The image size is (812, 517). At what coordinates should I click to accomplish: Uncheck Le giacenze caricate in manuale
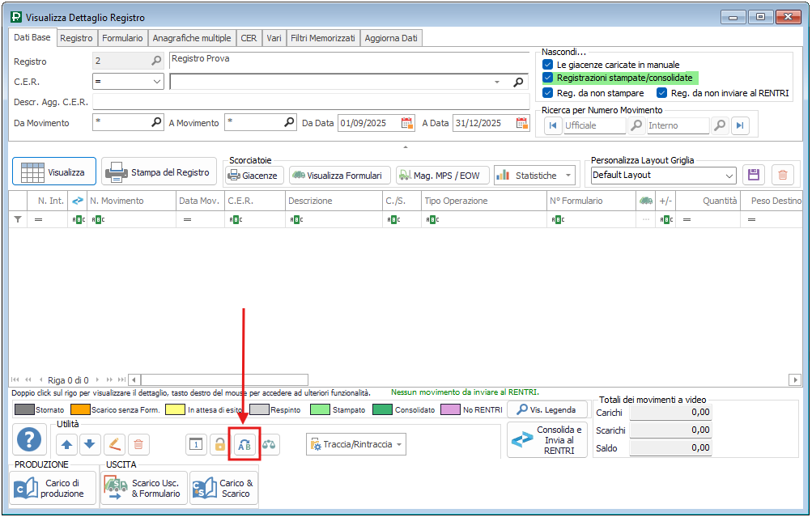click(548, 65)
